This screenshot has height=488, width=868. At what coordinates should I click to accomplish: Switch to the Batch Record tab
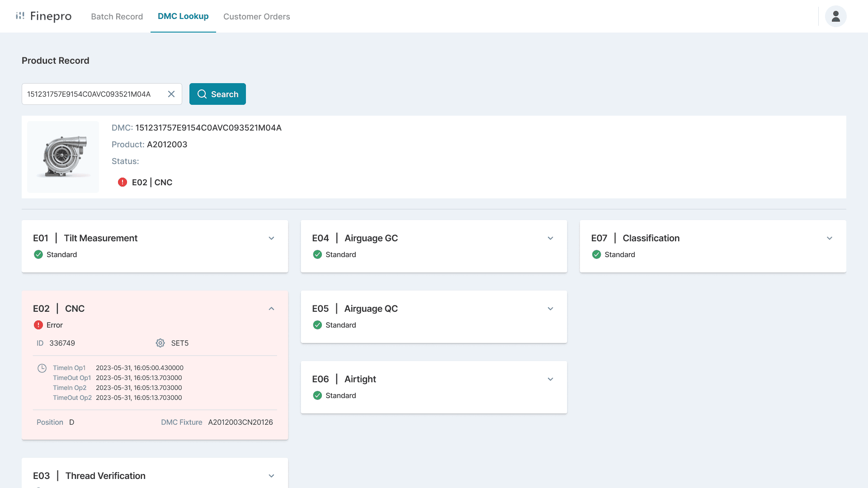(117, 16)
